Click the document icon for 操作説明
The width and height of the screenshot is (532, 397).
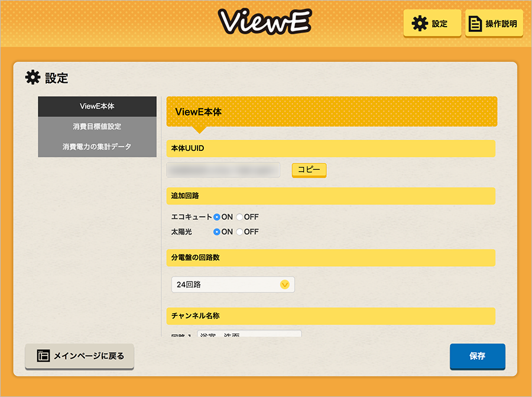[475, 24]
